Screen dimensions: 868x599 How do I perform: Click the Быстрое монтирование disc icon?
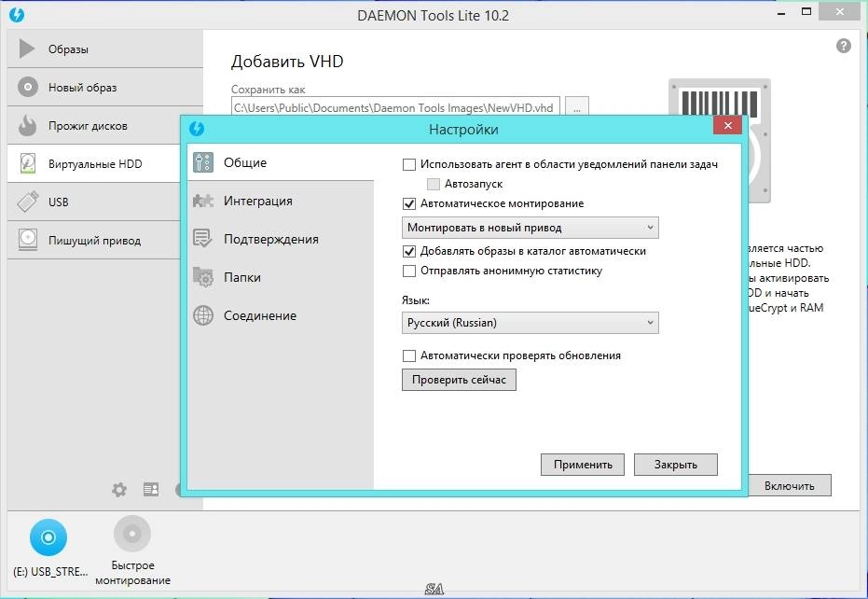tap(132, 535)
